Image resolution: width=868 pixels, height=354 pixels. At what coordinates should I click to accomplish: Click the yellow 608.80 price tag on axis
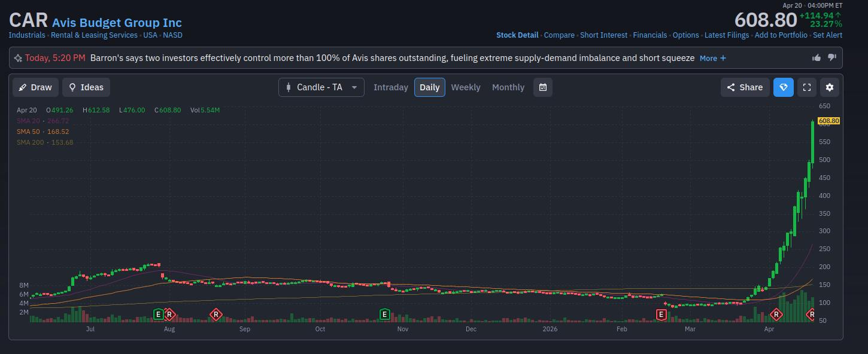[x=828, y=121]
